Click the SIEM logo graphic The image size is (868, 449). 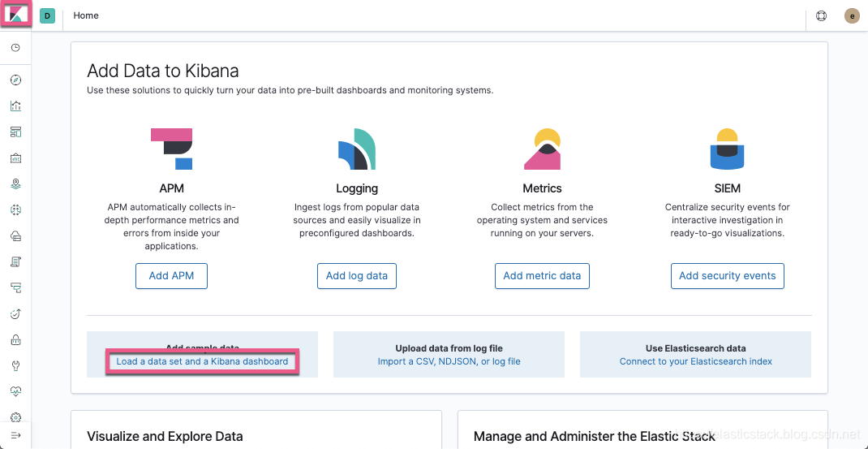pyautogui.click(x=728, y=149)
